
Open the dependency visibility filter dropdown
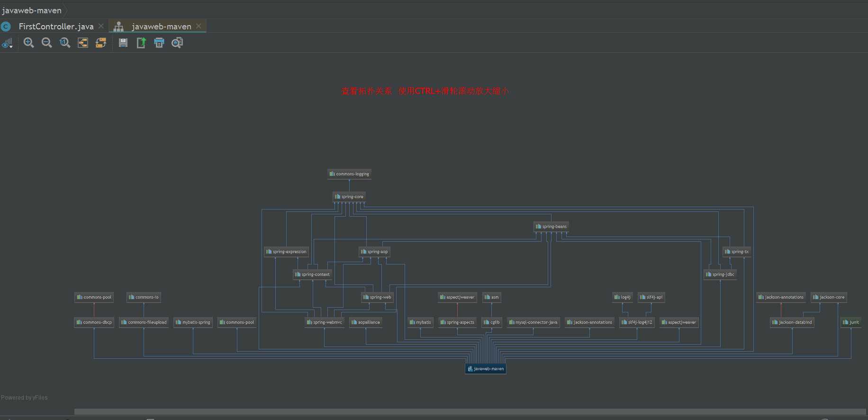point(7,43)
